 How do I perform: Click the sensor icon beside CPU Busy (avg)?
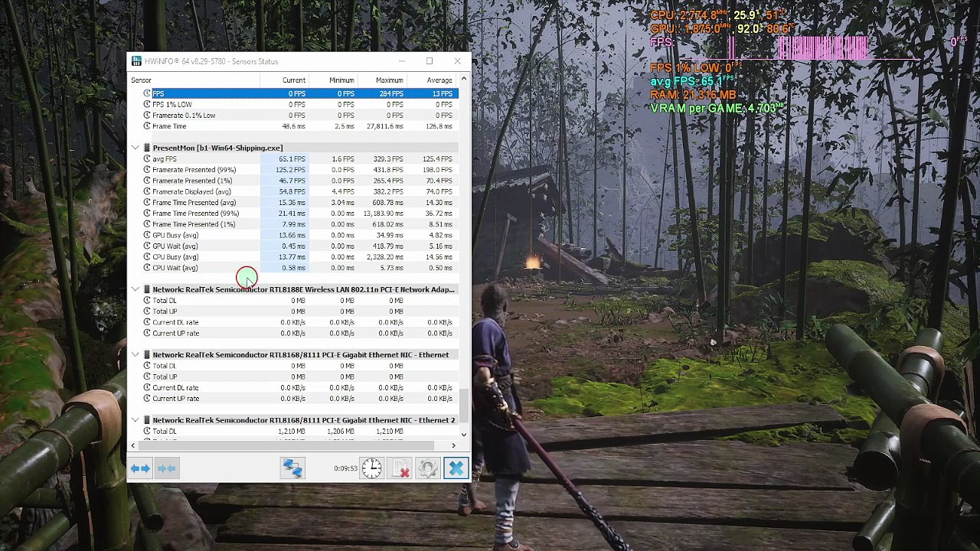(147, 257)
